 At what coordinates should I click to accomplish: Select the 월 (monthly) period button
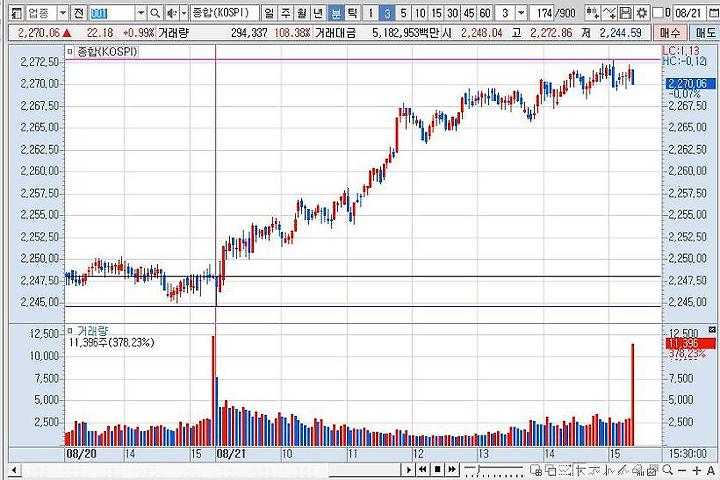[x=302, y=13]
